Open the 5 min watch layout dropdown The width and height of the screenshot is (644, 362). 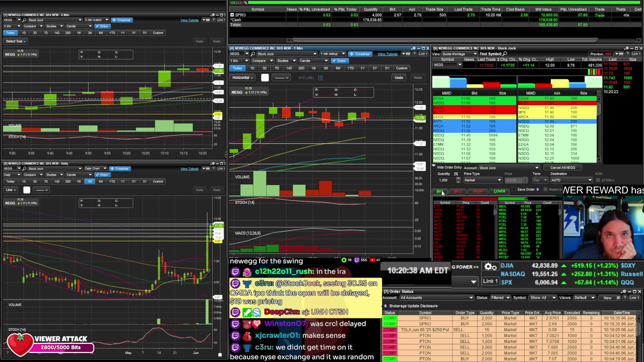(x=97, y=20)
